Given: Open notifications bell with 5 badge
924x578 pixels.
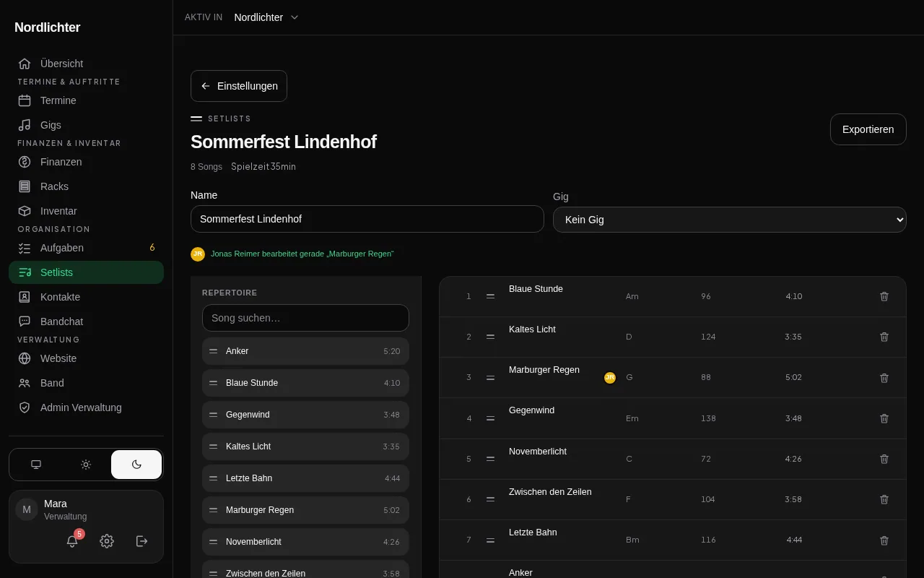Looking at the screenshot, I should click(72, 541).
